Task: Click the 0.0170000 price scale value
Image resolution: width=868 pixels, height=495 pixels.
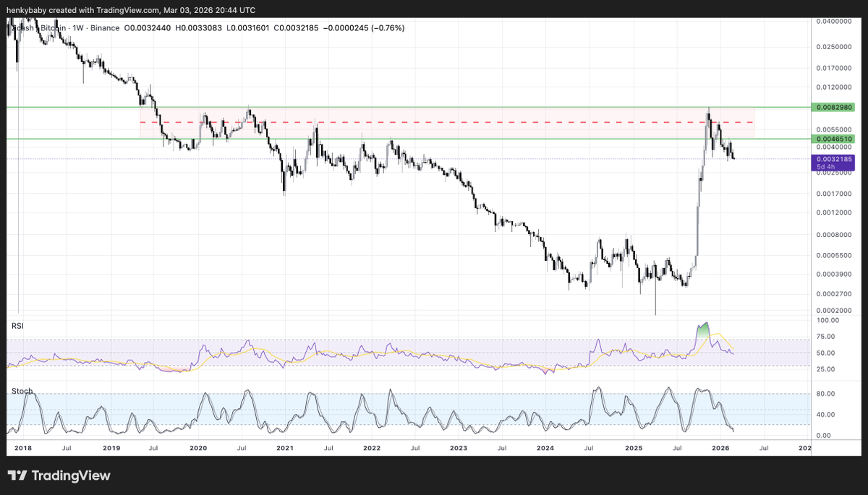Action: (834, 68)
